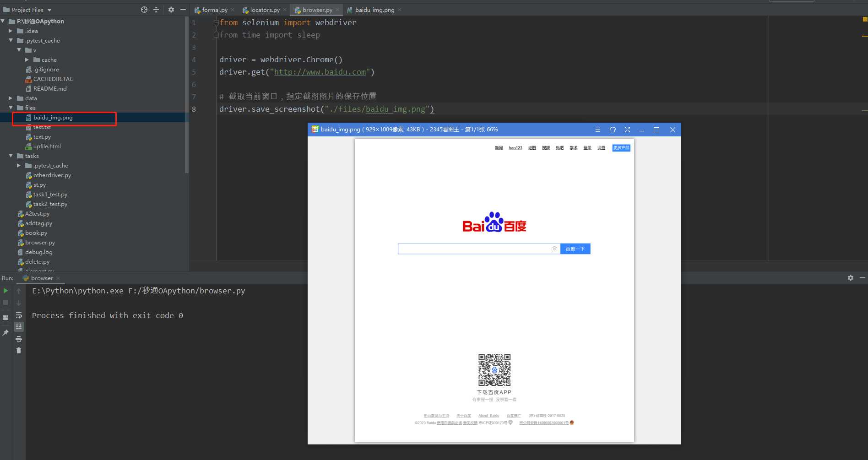Click image viewer skin shirt icon
Image resolution: width=868 pixels, height=460 pixels.
(613, 130)
